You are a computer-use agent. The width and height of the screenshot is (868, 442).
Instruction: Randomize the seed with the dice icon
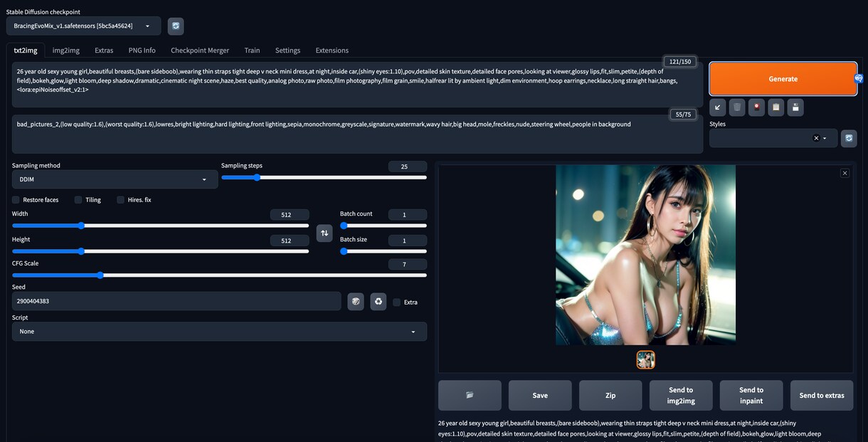tap(355, 302)
